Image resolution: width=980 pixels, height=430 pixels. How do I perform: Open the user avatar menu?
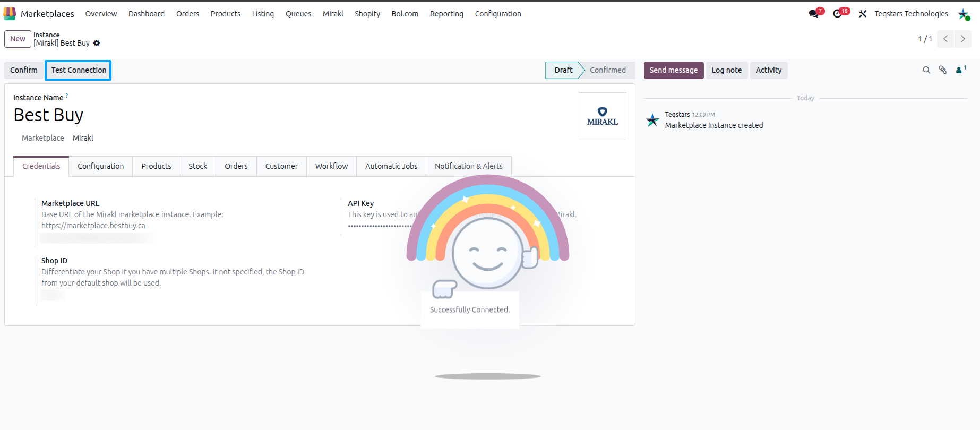pyautogui.click(x=964, y=14)
